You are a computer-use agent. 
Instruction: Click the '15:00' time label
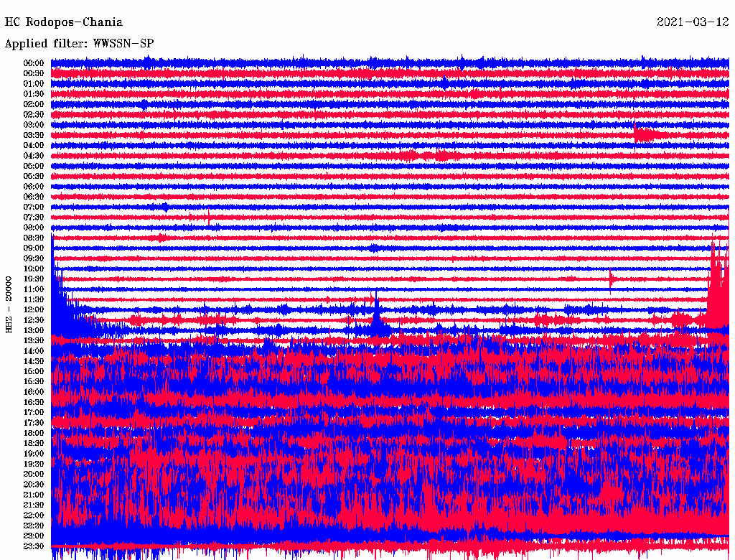(34, 371)
